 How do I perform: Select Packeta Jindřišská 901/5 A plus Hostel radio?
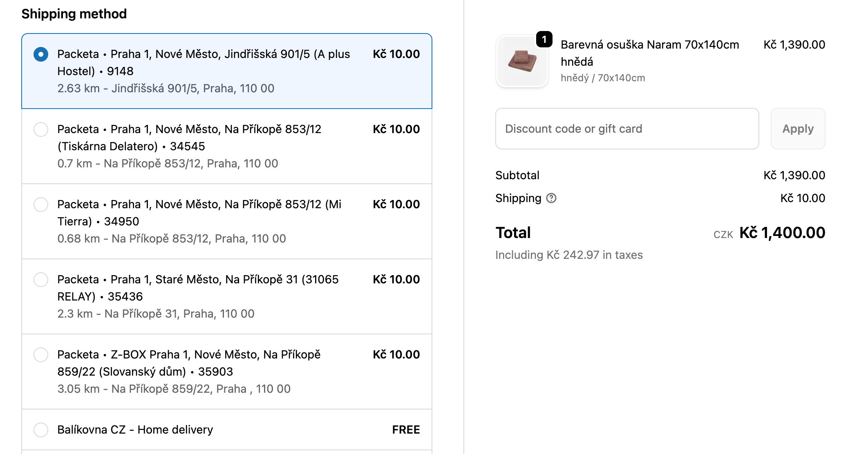click(x=41, y=54)
